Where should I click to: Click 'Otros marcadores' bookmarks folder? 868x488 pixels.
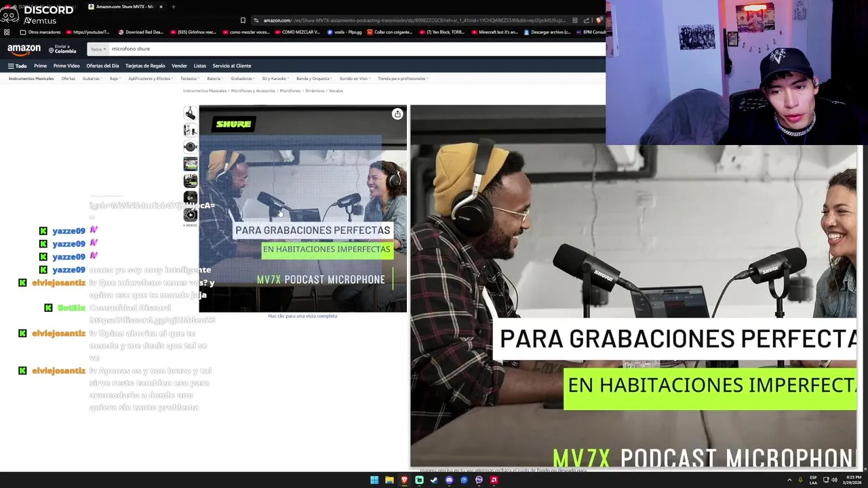click(41, 32)
